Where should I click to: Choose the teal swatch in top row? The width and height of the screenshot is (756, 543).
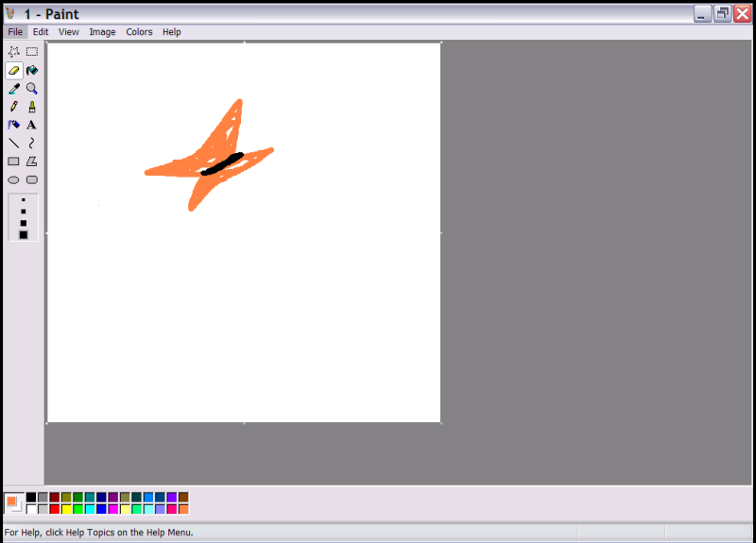point(90,498)
